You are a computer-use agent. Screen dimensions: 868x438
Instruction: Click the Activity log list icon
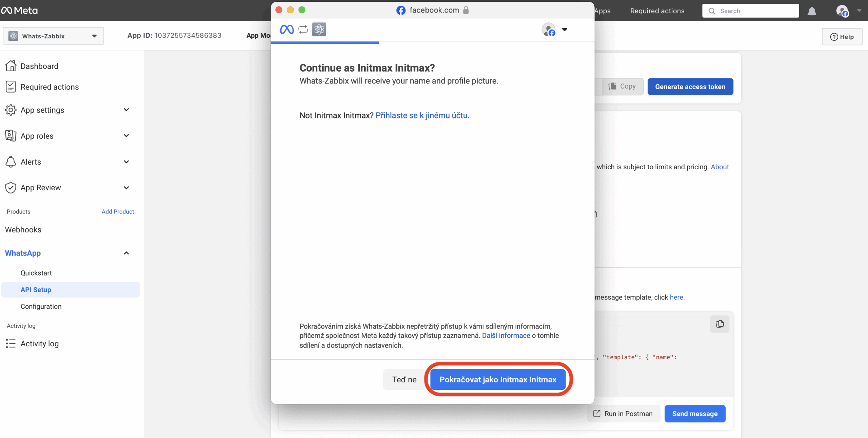tap(11, 343)
